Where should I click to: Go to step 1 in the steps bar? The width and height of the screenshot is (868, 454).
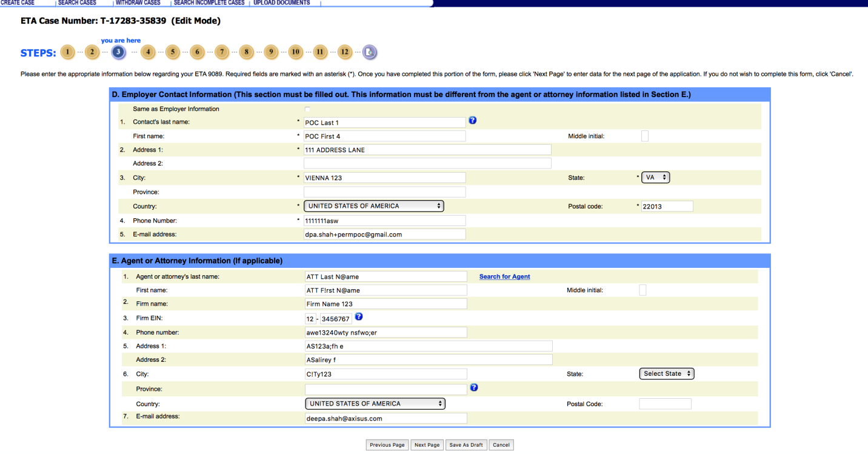pos(67,52)
